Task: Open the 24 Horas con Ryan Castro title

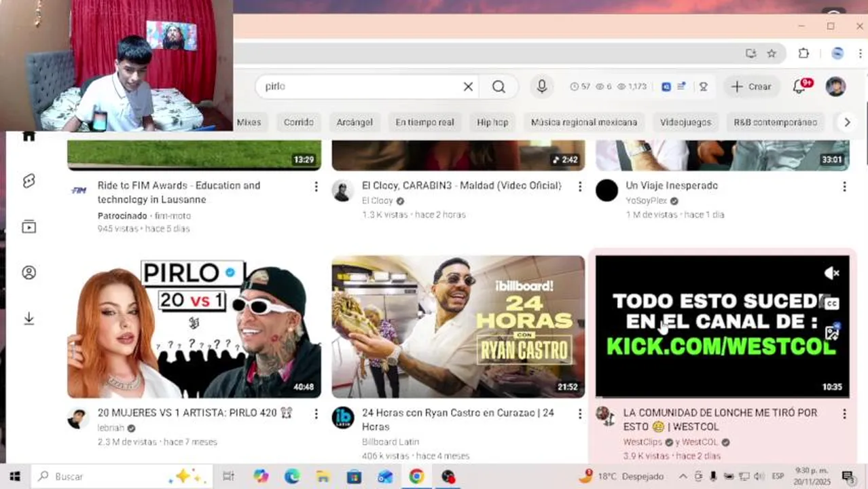Action: [x=458, y=419]
